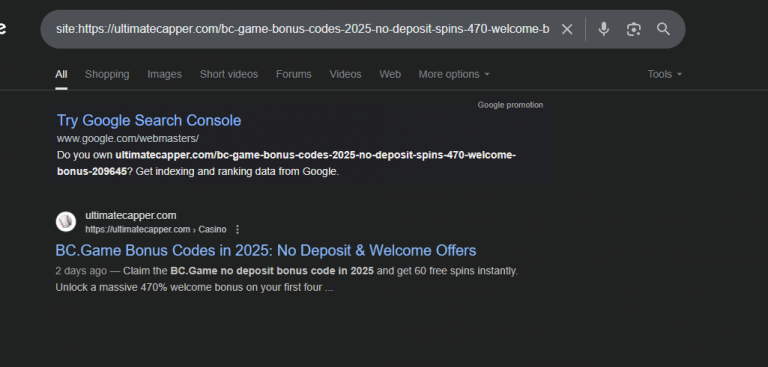Select the Web results tab
This screenshot has height=367, width=768.
(x=390, y=74)
